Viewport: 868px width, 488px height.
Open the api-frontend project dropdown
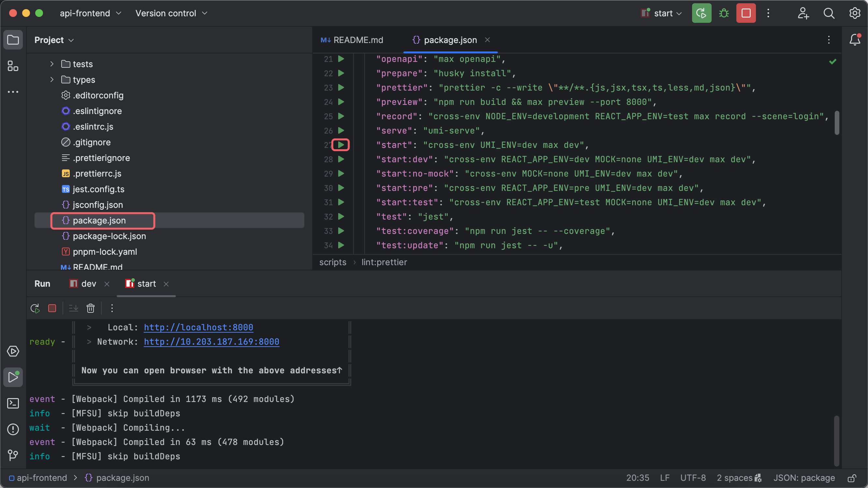[x=90, y=13]
